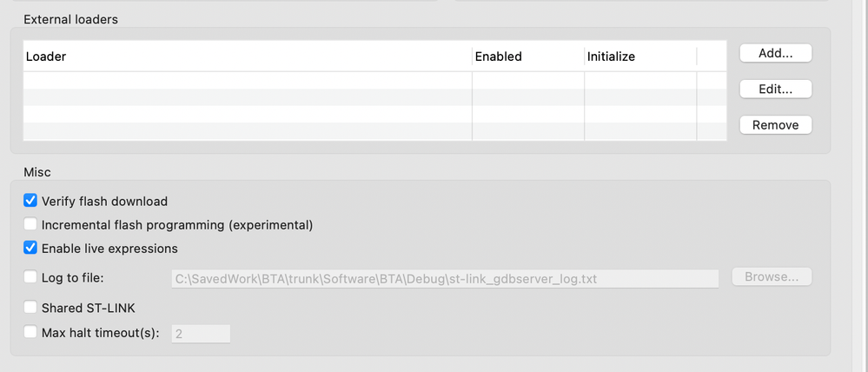Screen dimensions: 868x372
Task: Click the log file path text field
Action: pyautogui.click(x=444, y=278)
